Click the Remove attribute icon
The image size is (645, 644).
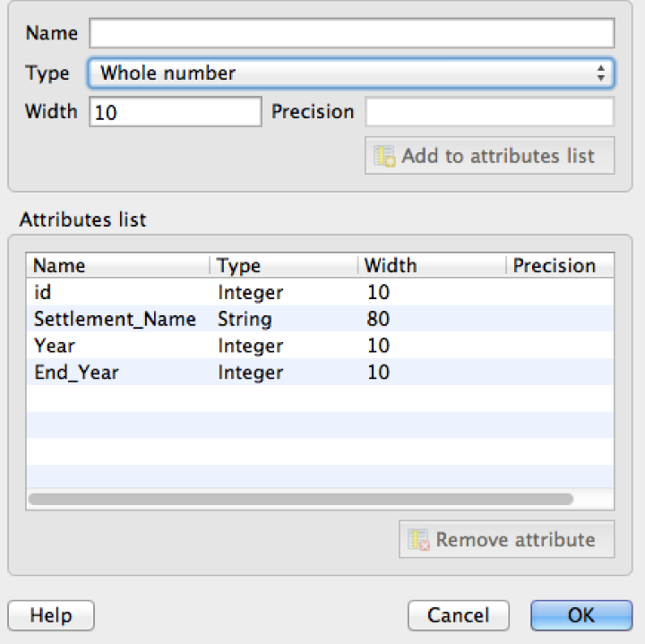[418, 539]
